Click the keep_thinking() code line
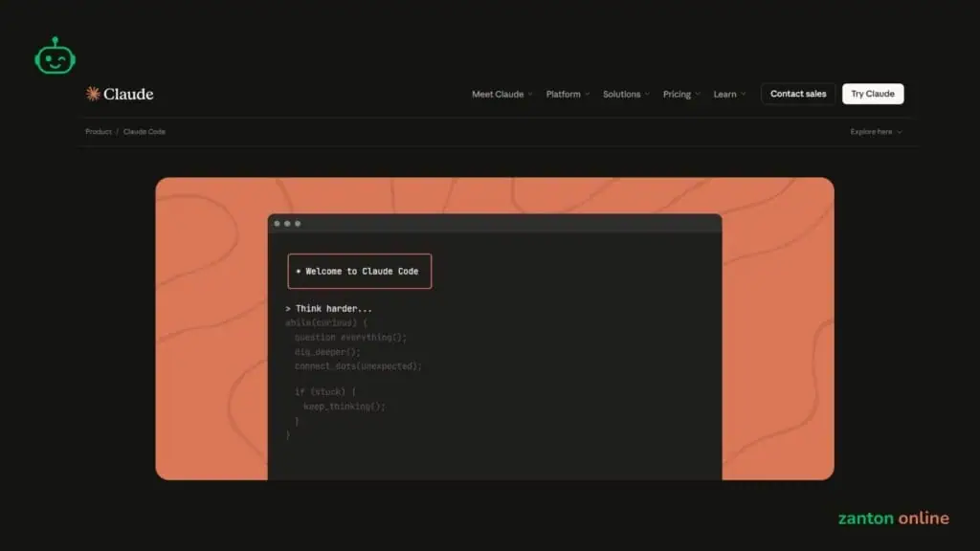Image resolution: width=980 pixels, height=551 pixels. pyautogui.click(x=345, y=407)
